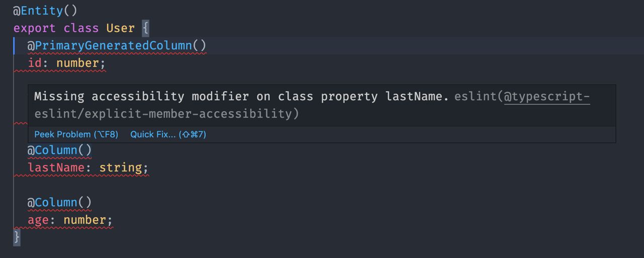Open the Quick Fix menu link
The height and width of the screenshot is (258, 644).
point(168,134)
